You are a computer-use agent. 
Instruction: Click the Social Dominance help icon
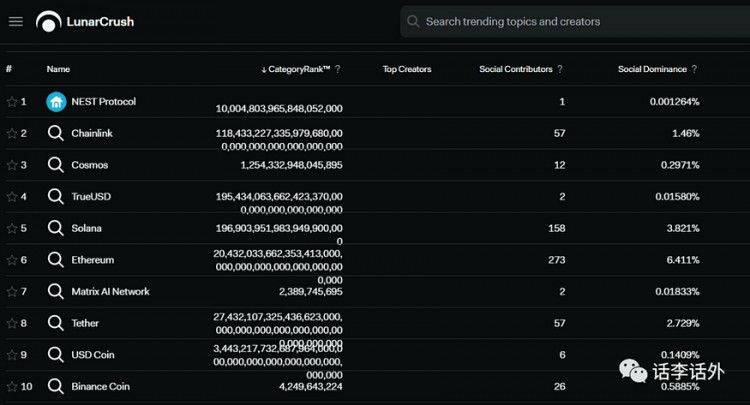(694, 69)
